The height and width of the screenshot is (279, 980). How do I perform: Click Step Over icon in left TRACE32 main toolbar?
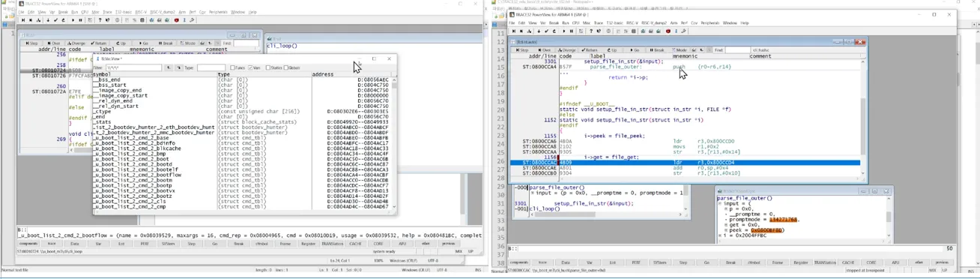(31, 20)
